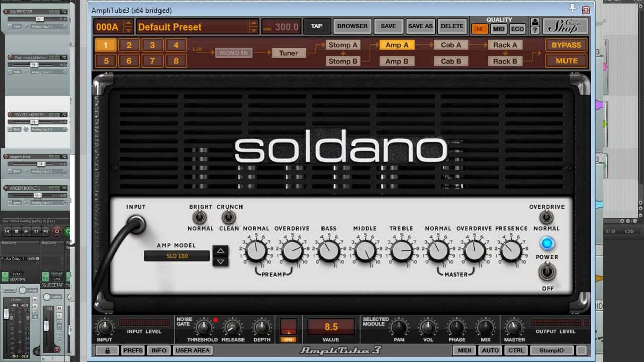Flip the BRIGHT/NORMAL switch
Viewport: 644px width, 362px height.
click(200, 217)
